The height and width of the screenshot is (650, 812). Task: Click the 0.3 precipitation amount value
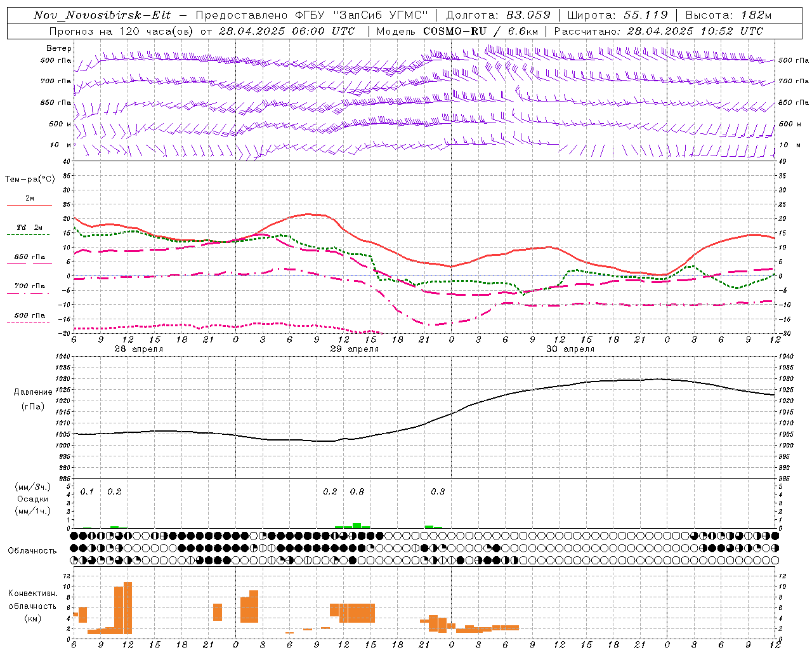[x=438, y=492]
